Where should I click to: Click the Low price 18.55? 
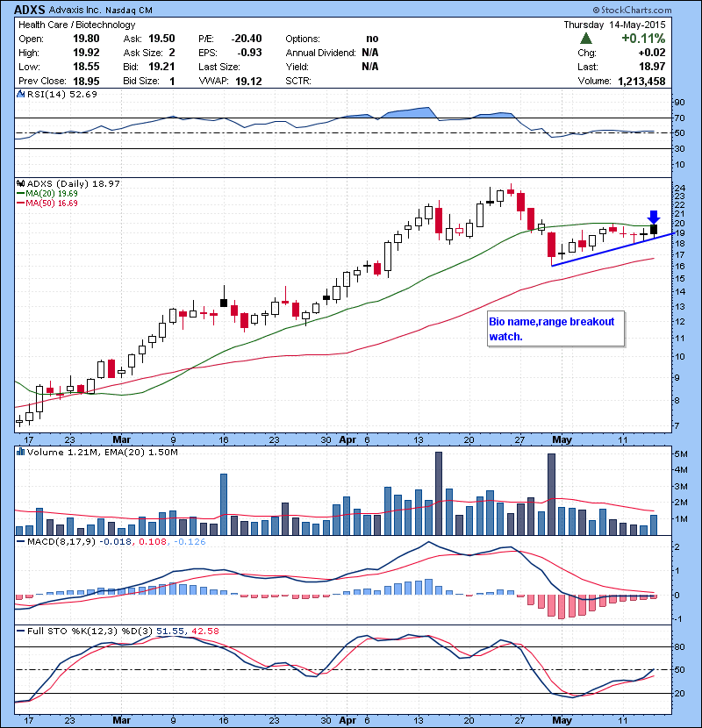click(x=86, y=67)
